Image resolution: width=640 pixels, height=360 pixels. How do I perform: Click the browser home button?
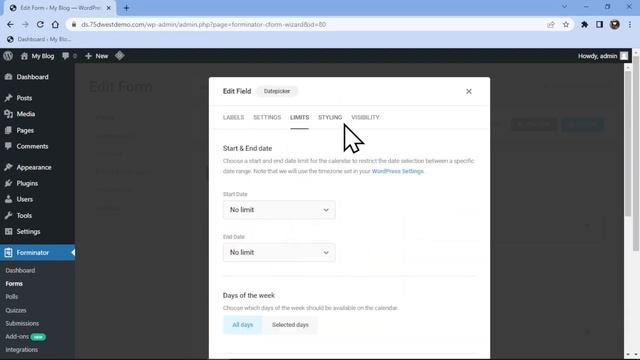pyautogui.click(x=55, y=24)
